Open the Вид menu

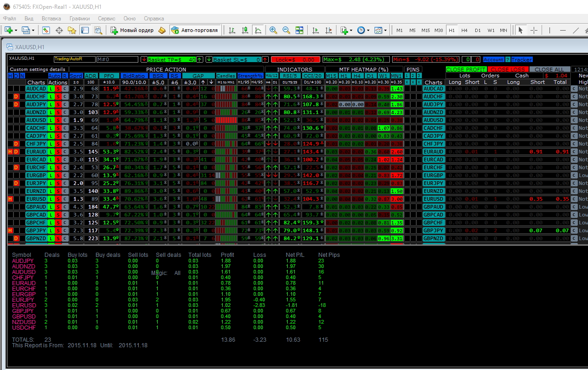(29, 19)
